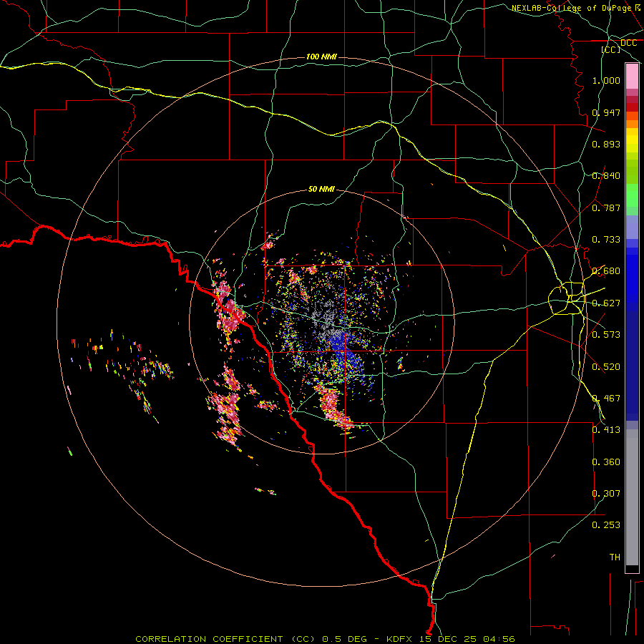Click the 15 DEC 25 date in caption

448,639
